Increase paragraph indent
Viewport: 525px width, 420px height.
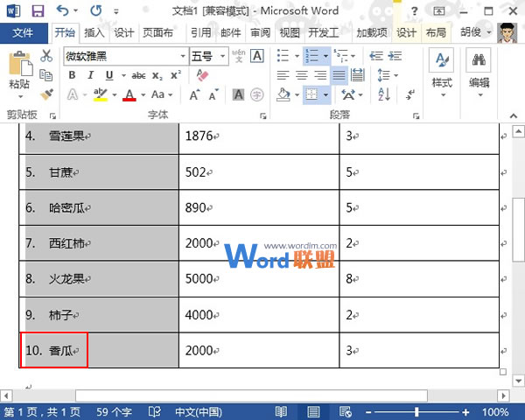[395, 56]
